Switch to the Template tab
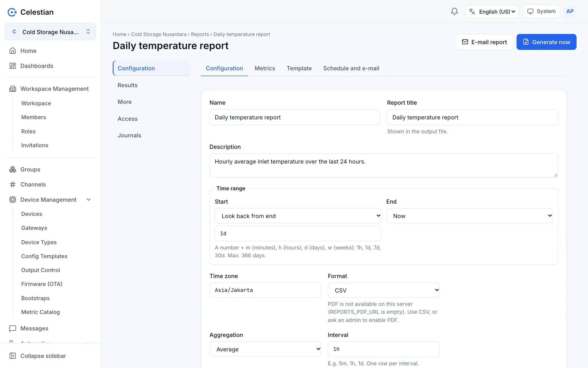The image size is (588, 368). [x=299, y=68]
